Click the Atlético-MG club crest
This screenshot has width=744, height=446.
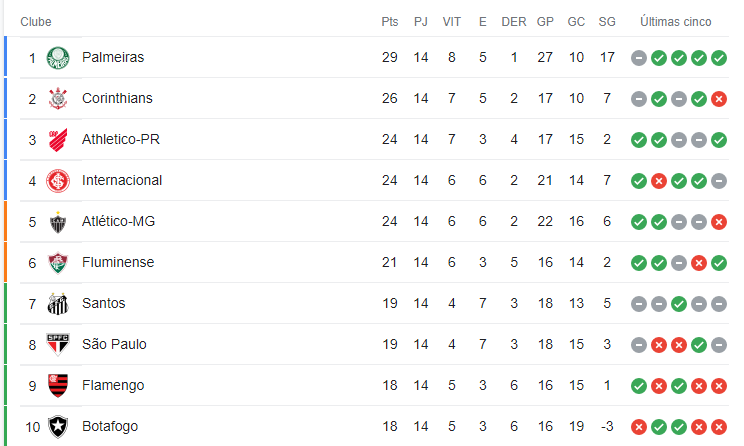[58, 222]
